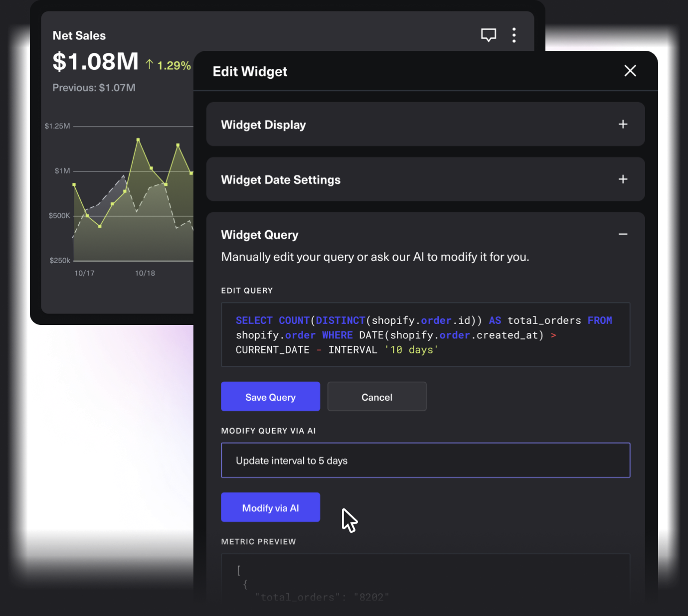Expand the Widget Display section
Image resolution: width=688 pixels, height=616 pixels.
(426, 124)
